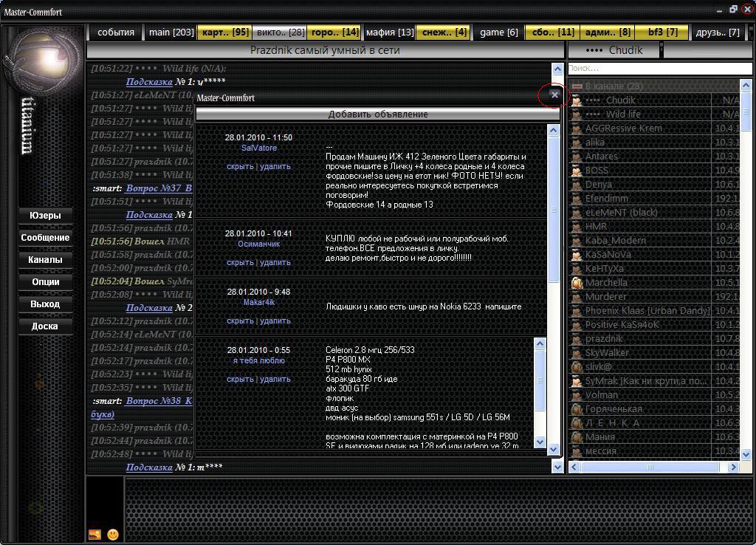Click the avatar icon beside BOSS
The width and height of the screenshot is (756, 545).
[x=577, y=171]
